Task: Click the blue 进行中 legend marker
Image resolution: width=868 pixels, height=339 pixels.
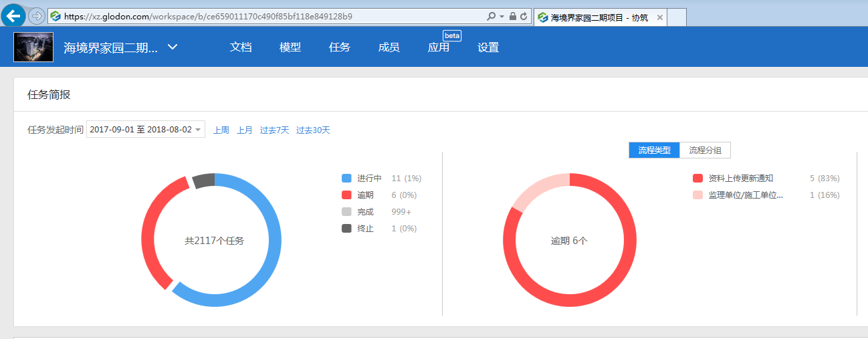Action: click(x=346, y=179)
